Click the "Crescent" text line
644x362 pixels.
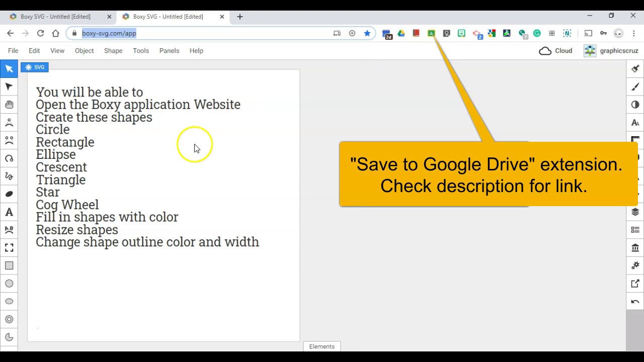tap(61, 167)
